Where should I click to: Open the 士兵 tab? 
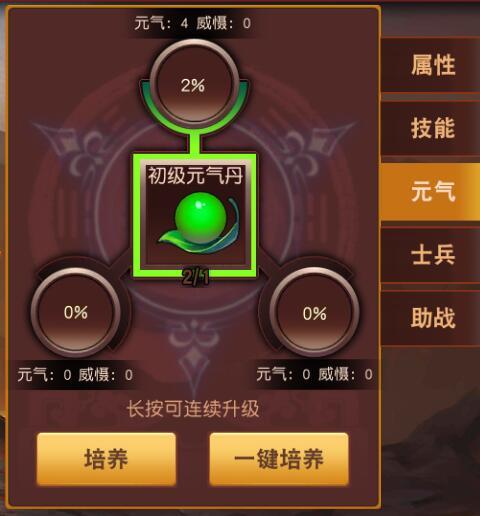431,255
